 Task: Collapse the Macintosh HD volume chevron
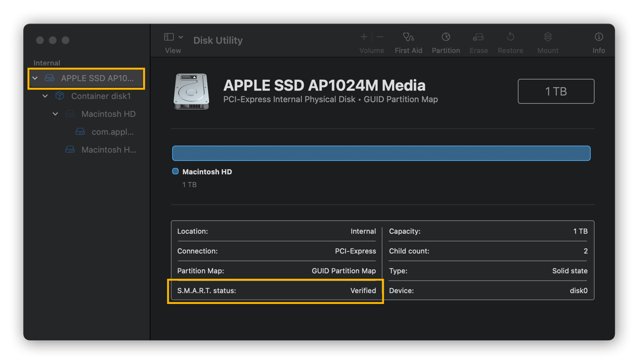point(55,114)
